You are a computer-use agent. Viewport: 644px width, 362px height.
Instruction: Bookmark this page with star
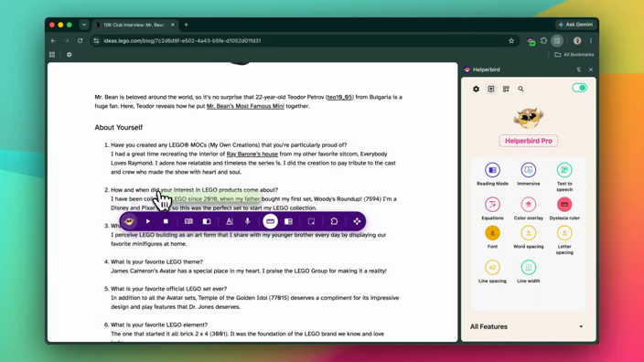tap(511, 40)
